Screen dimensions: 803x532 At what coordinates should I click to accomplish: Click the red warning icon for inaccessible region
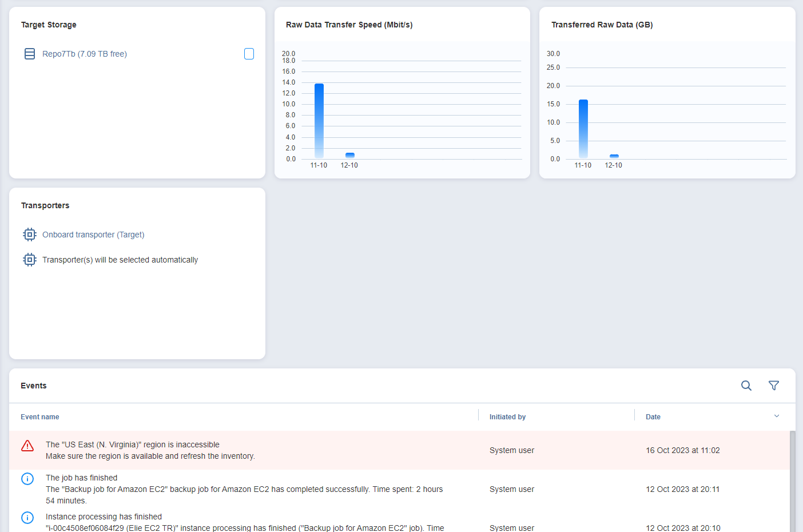(x=27, y=446)
